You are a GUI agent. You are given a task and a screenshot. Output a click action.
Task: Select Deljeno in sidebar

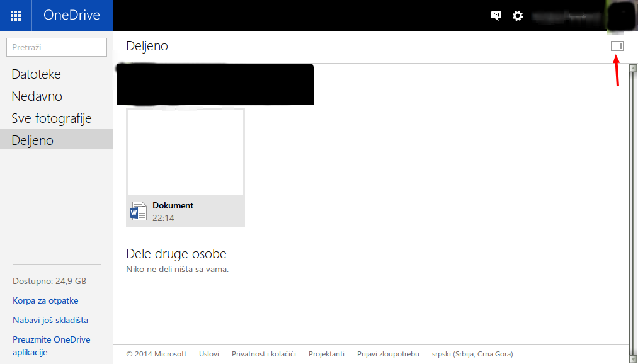(x=57, y=140)
